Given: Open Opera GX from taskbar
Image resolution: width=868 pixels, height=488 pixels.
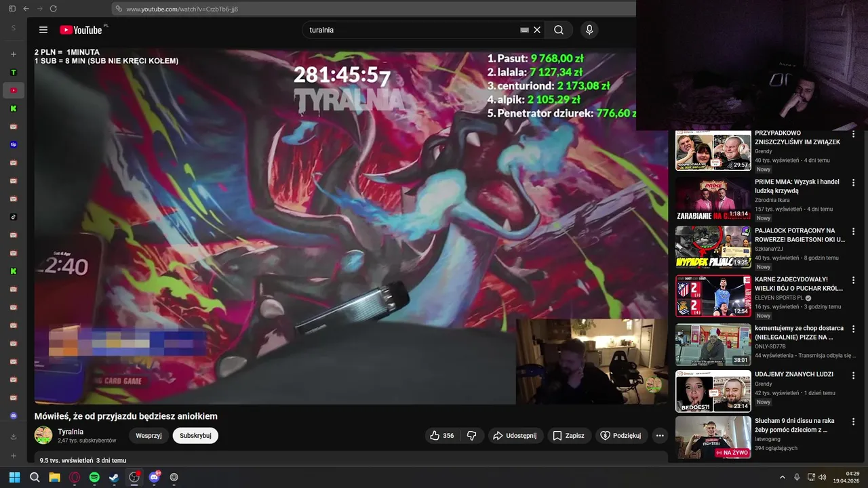Looking at the screenshot, I should click(x=75, y=477).
